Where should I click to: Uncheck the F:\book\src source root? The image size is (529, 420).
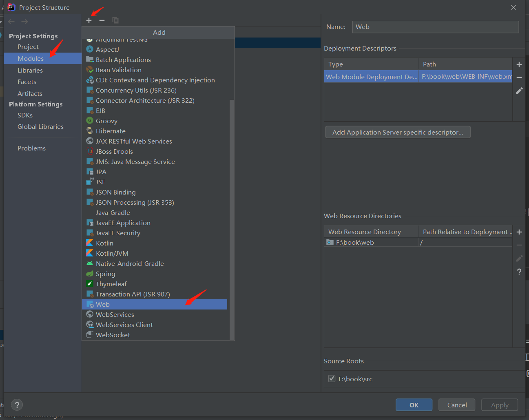pos(332,378)
